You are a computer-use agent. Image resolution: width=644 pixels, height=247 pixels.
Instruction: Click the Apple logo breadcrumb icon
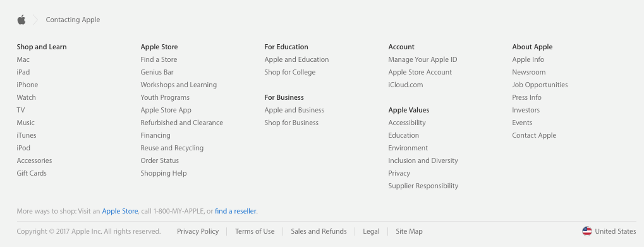tap(21, 20)
